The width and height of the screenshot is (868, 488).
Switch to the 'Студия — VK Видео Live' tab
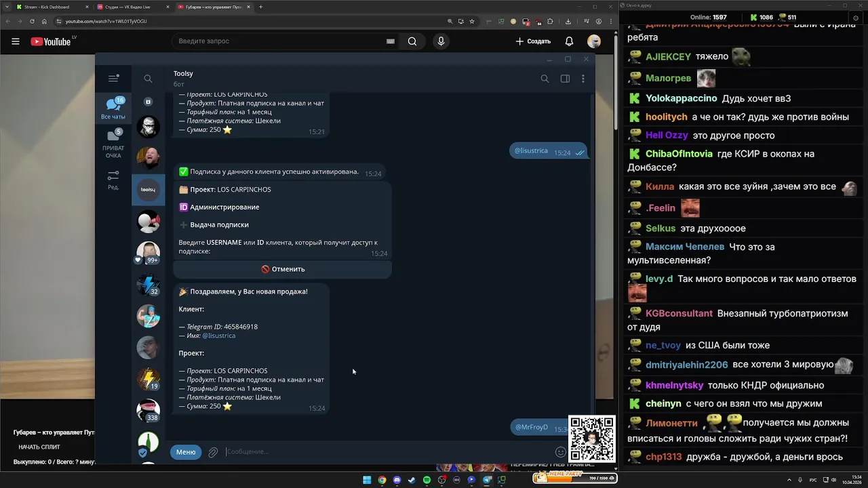coord(132,7)
